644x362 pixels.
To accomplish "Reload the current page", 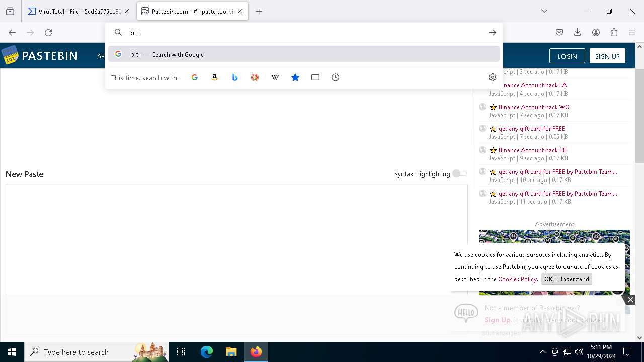I will [48, 32].
